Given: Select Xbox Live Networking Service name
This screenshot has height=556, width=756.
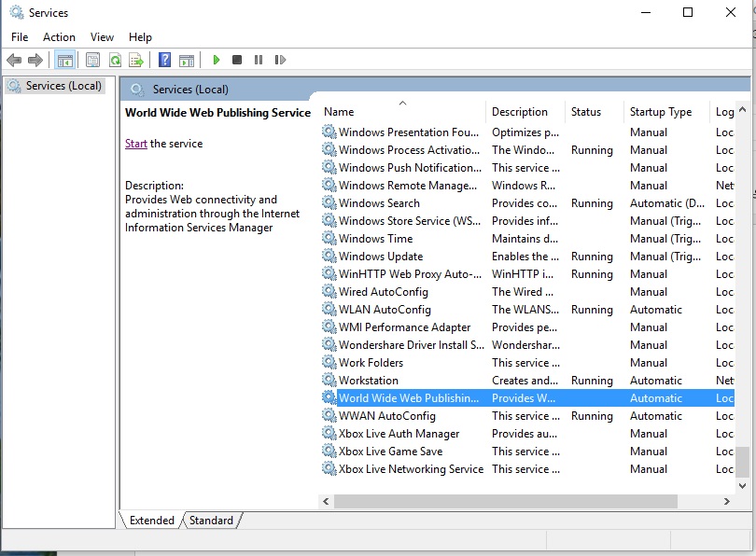Looking at the screenshot, I should (412, 469).
